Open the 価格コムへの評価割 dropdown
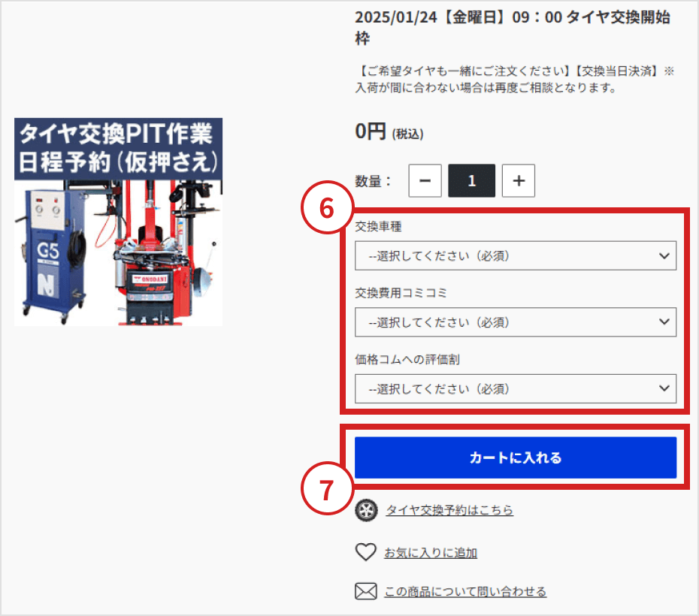Image resolution: width=699 pixels, height=616 pixels. click(x=516, y=388)
